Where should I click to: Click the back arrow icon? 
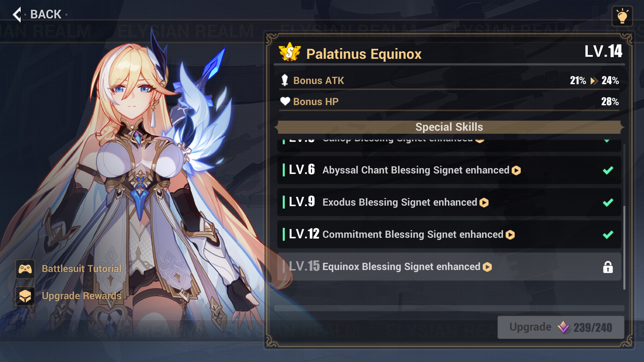pos(17,15)
